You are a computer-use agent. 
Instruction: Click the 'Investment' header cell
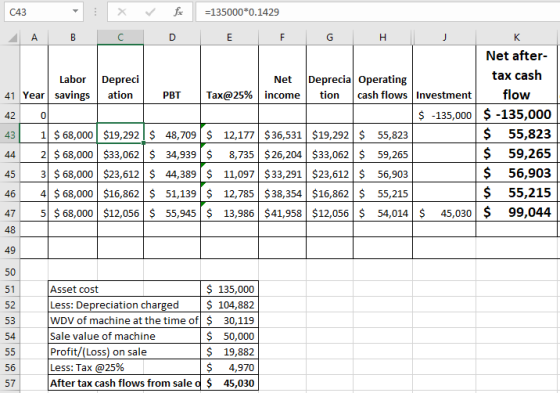(x=444, y=74)
